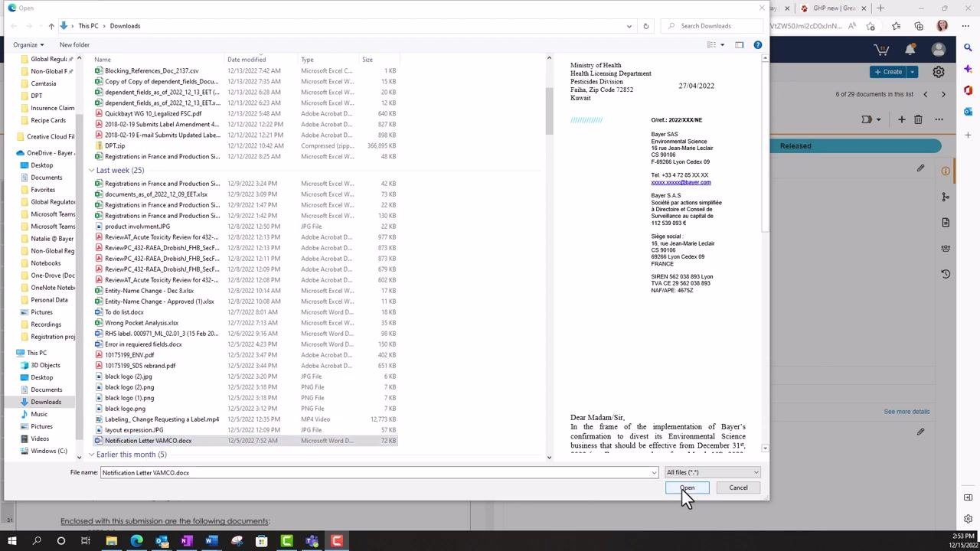Open the All files (*.*) type dropdown
This screenshot has height=551, width=980.
(x=712, y=473)
